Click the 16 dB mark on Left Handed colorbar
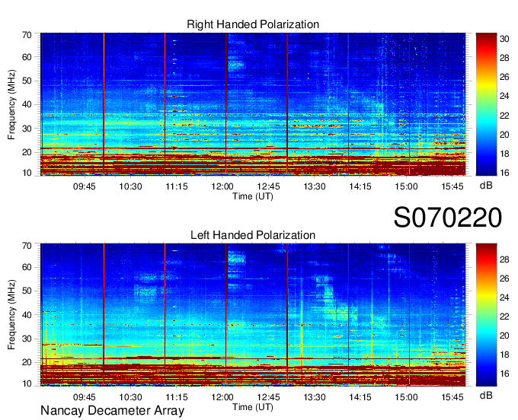Screen dimensions: 518x420 (x=504, y=374)
